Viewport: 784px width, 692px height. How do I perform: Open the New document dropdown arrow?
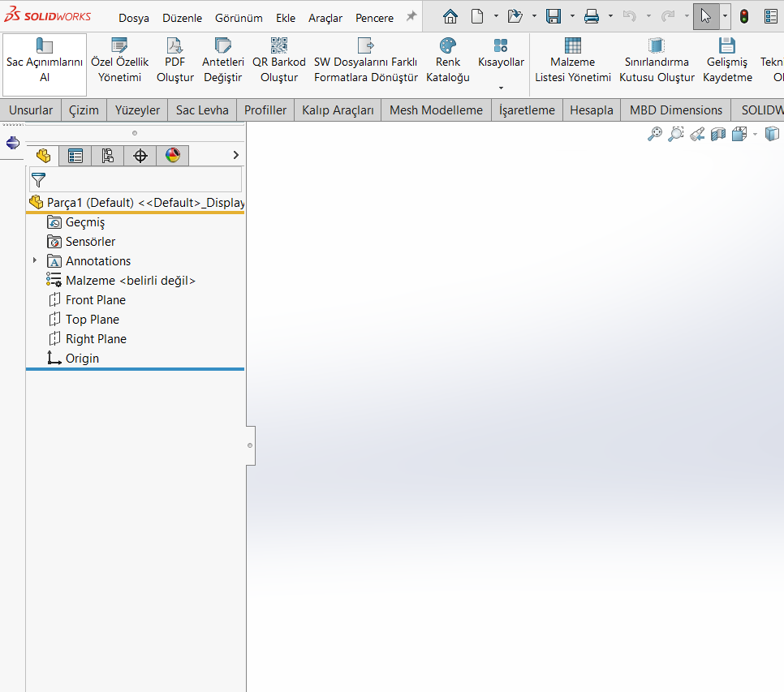pos(496,16)
